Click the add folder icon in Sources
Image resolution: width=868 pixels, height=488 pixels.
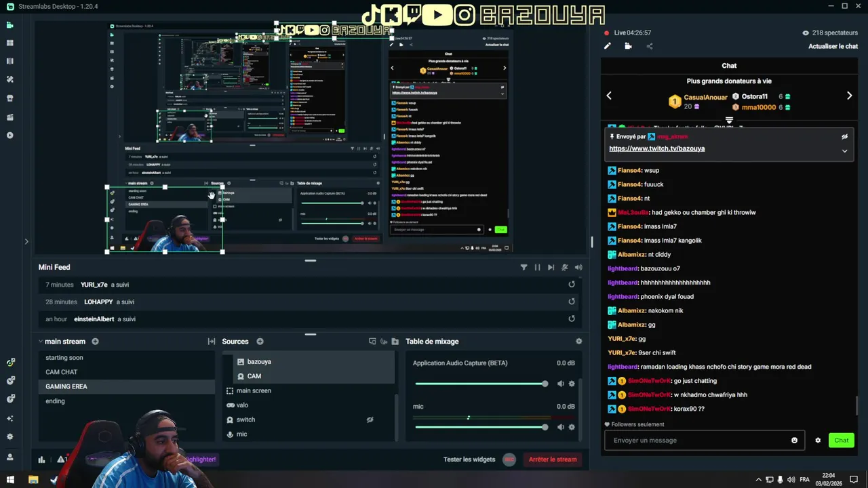point(395,342)
